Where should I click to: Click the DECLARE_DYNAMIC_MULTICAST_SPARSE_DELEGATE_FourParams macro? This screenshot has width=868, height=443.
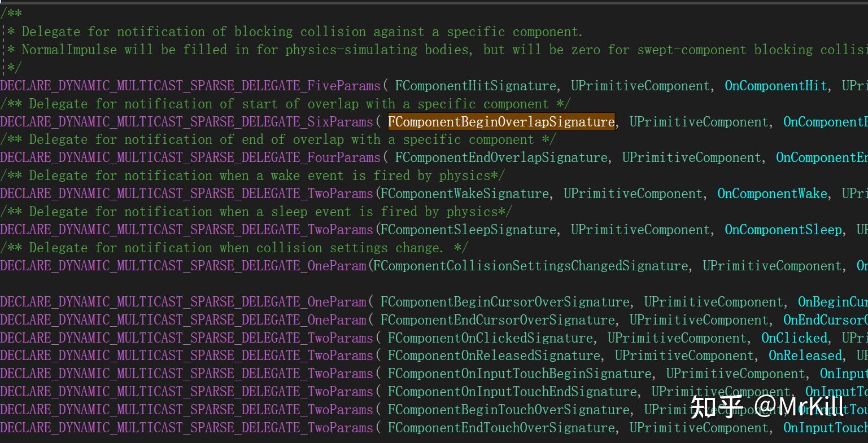[x=190, y=157]
